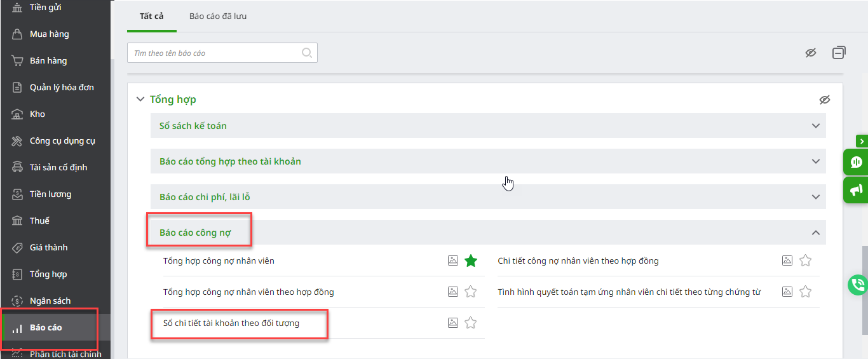Click the Kho warehouse icon
Image resolution: width=868 pixels, height=359 pixels.
coord(17,114)
